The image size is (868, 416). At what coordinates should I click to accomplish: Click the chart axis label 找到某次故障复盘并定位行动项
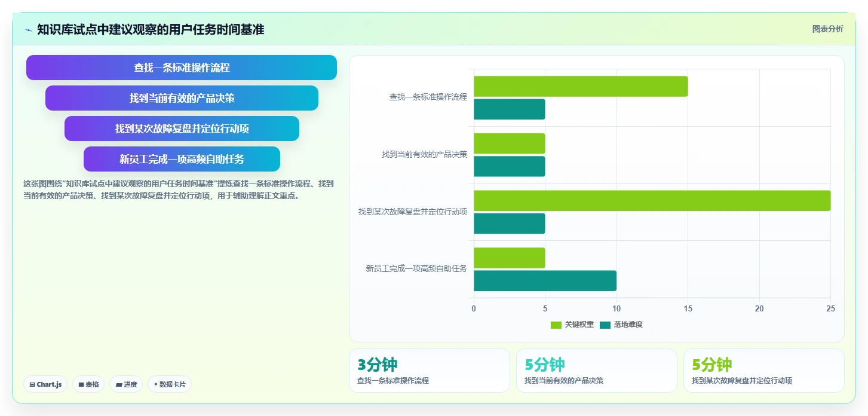click(x=413, y=212)
